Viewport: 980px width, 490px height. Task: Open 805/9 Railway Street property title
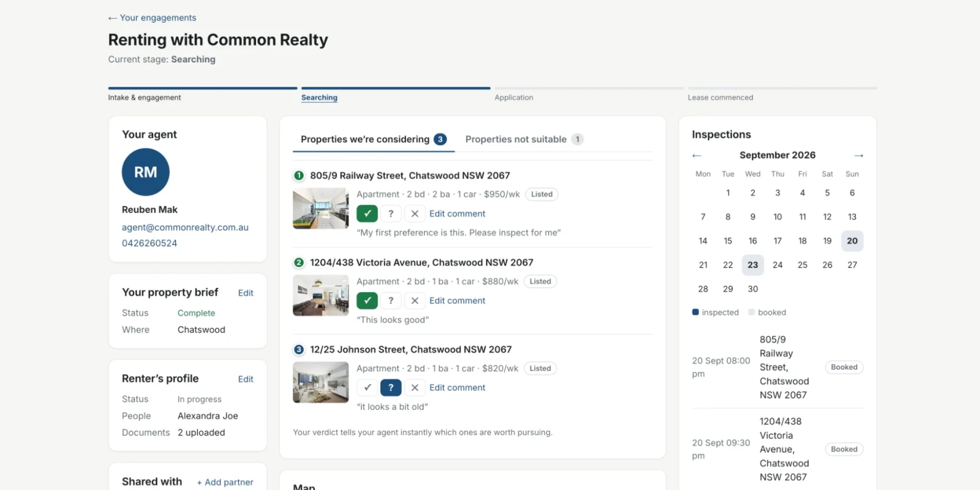[410, 176]
